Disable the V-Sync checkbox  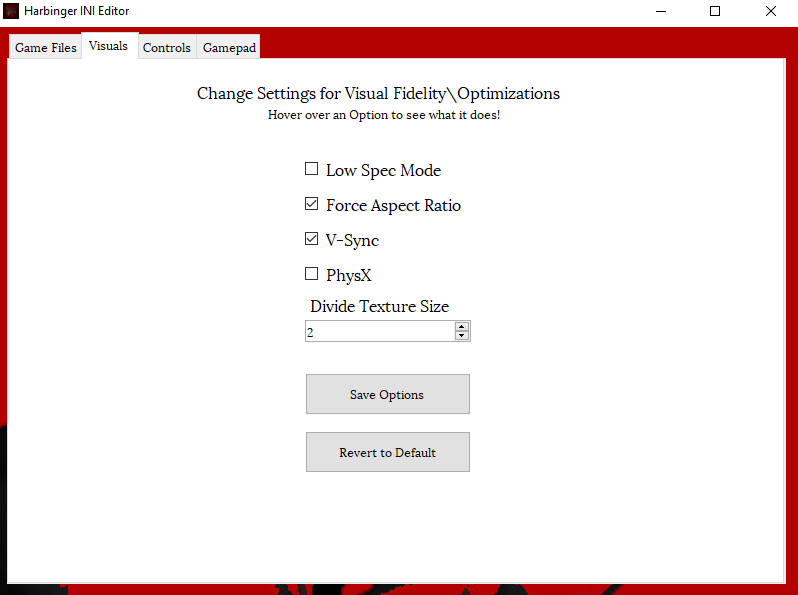[311, 238]
